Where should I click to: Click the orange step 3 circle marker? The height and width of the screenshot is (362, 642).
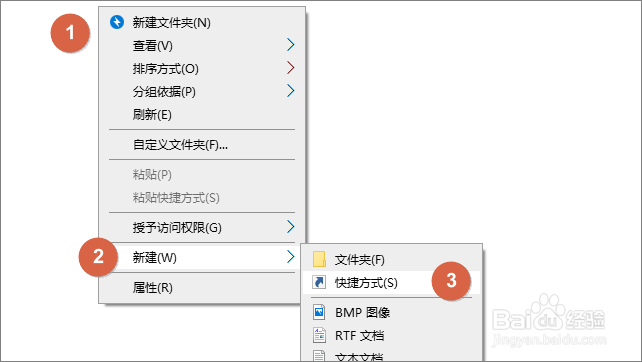pos(451,281)
